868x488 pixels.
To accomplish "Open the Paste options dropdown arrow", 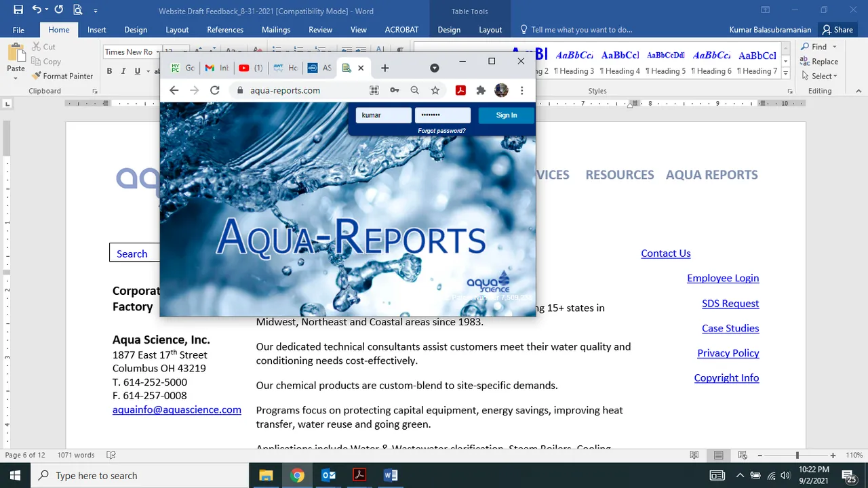I will click(x=16, y=78).
